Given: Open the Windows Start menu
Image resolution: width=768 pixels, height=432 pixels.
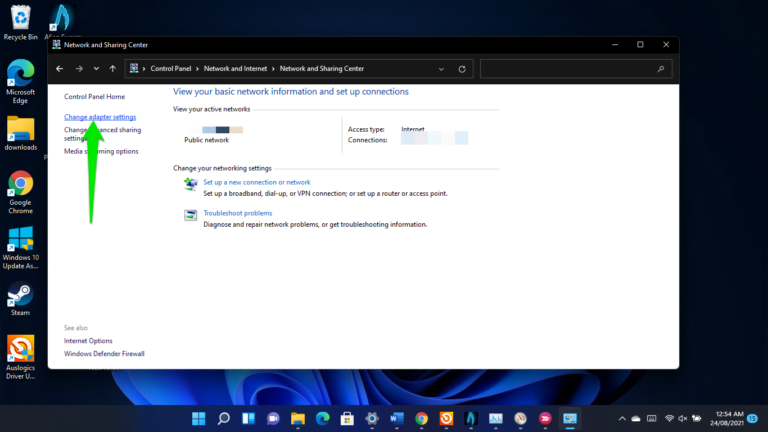Looking at the screenshot, I should (198, 419).
